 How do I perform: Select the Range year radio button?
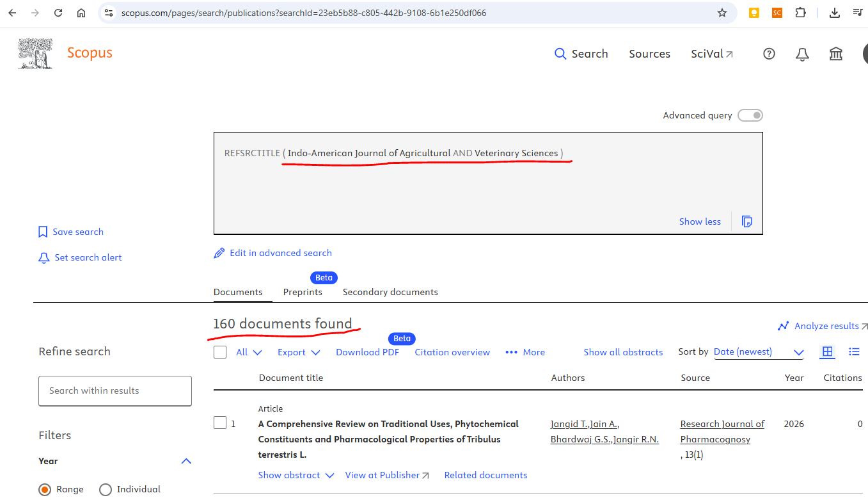pyautogui.click(x=45, y=490)
